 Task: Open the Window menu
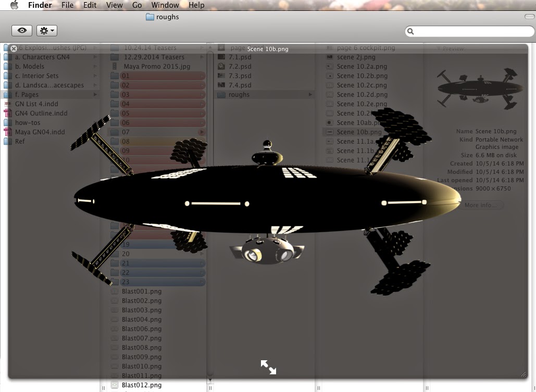(165, 5)
